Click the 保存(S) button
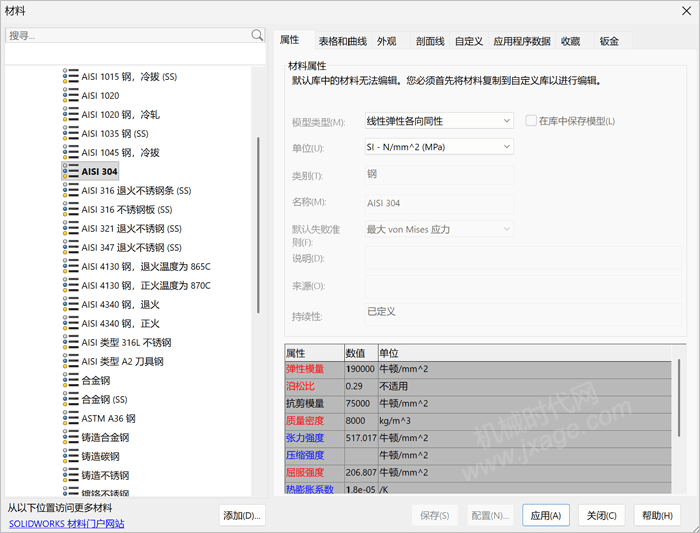The width and height of the screenshot is (700, 533). [434, 516]
